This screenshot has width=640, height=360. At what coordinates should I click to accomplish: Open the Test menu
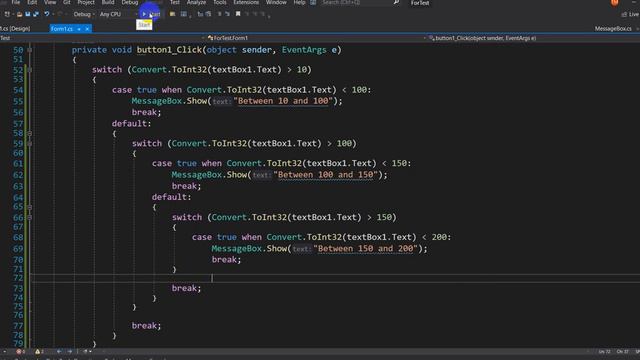coord(174,2)
